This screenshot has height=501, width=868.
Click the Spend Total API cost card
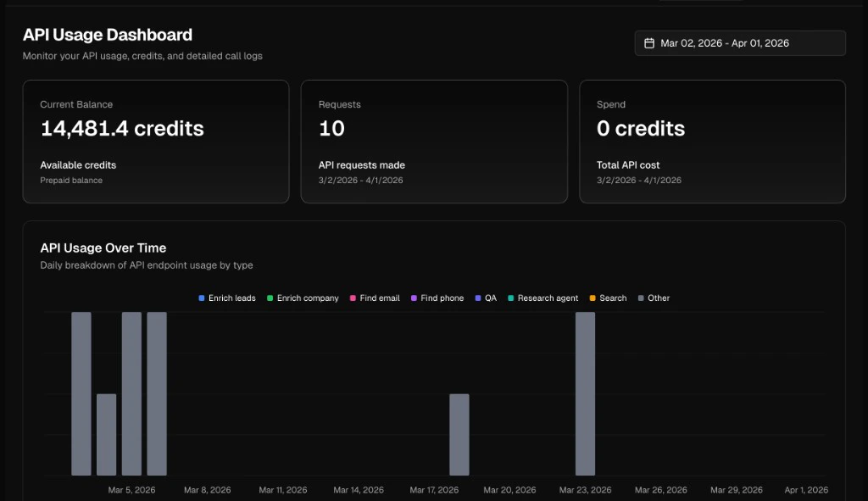point(712,141)
